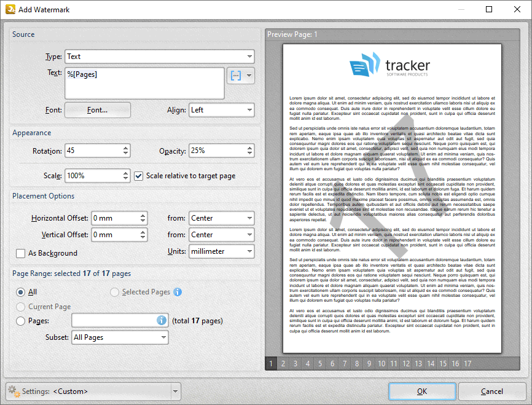This screenshot has height=405, width=532.
Task: Select page tab 5 in the preview
Action: pos(319,363)
